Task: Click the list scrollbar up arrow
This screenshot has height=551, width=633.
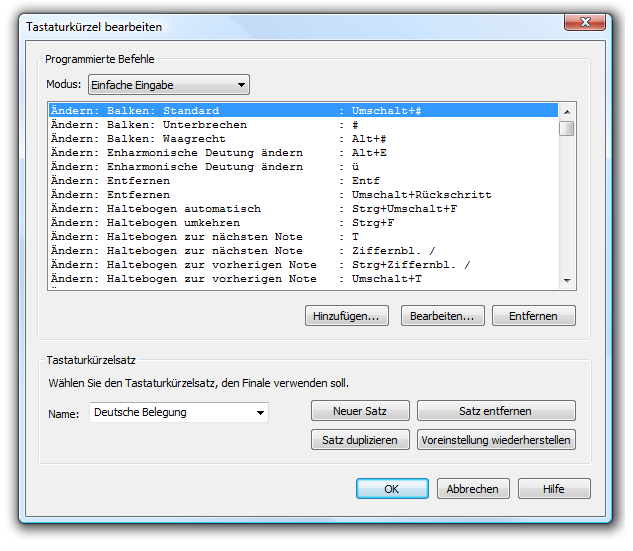Action: (x=567, y=112)
